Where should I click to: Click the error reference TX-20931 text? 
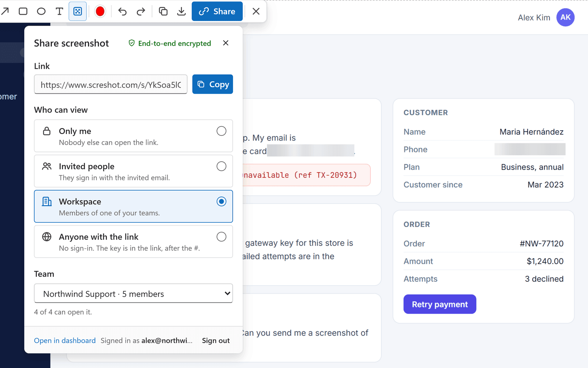coord(337,175)
